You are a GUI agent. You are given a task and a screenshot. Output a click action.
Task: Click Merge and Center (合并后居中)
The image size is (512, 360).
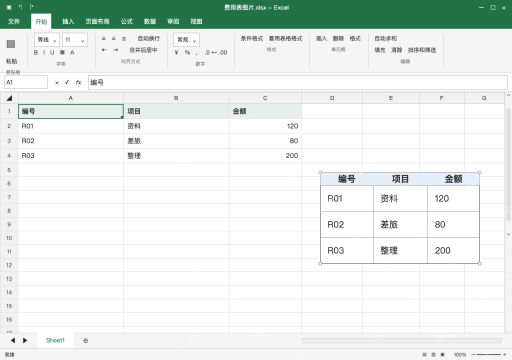pyautogui.click(x=143, y=50)
